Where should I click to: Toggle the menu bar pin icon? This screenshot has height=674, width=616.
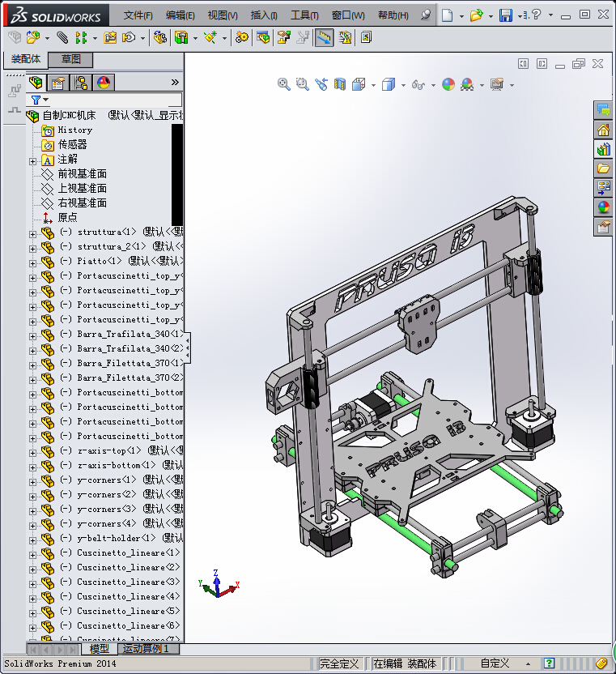click(x=425, y=15)
